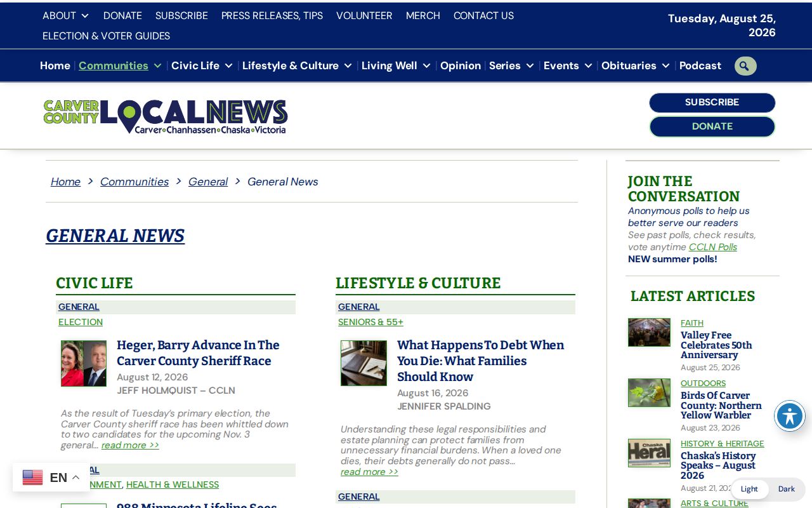Expand the Living Well dropdown arrow
The width and height of the screenshot is (812, 508).
click(x=426, y=65)
